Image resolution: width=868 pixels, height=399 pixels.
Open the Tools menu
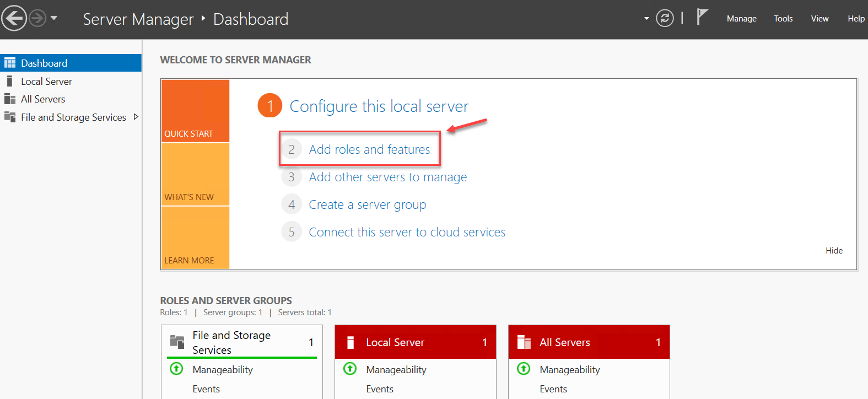[783, 19]
